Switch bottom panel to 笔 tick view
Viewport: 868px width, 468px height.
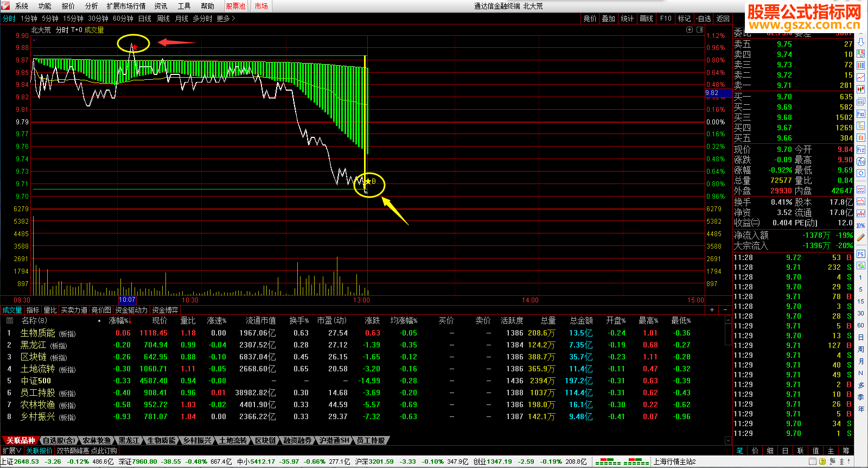(740, 451)
